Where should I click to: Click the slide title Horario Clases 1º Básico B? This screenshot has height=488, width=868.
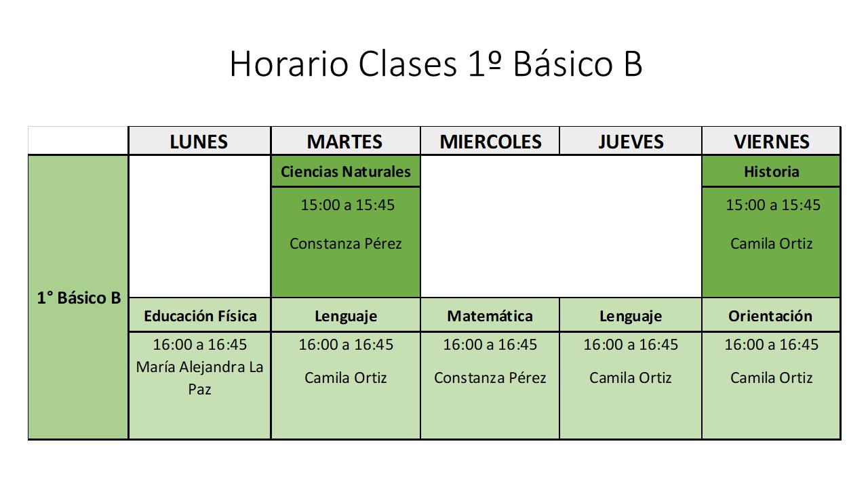click(435, 65)
